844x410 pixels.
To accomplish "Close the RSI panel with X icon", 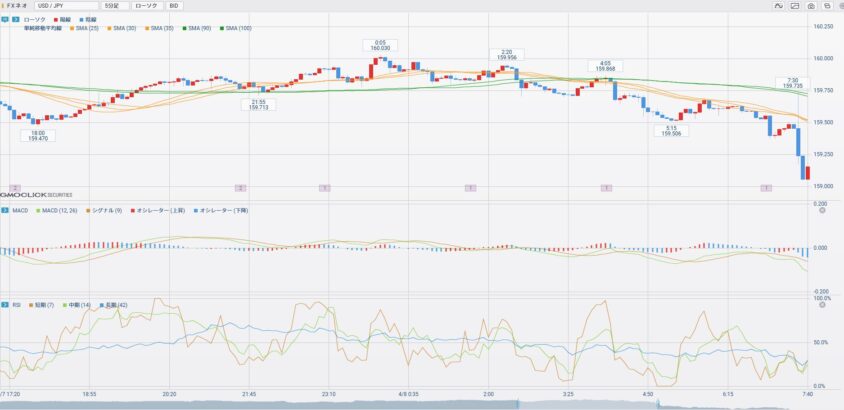I will (x=822, y=304).
